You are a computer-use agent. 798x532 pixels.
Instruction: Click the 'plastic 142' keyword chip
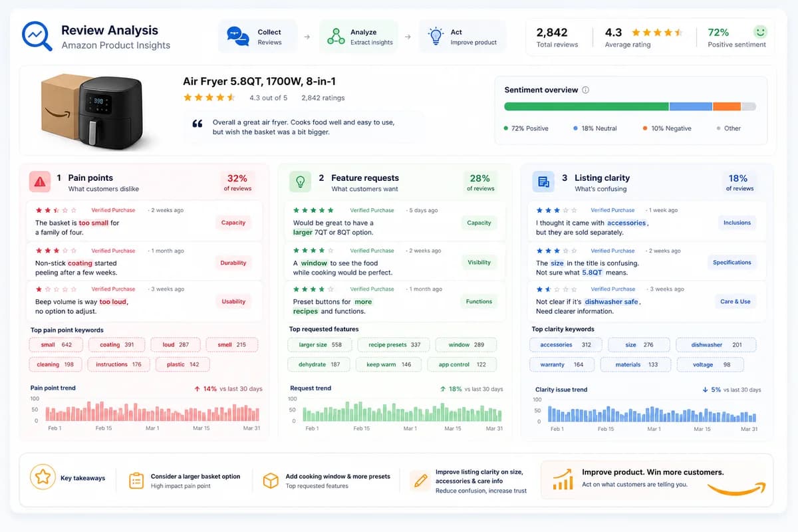[x=183, y=364]
